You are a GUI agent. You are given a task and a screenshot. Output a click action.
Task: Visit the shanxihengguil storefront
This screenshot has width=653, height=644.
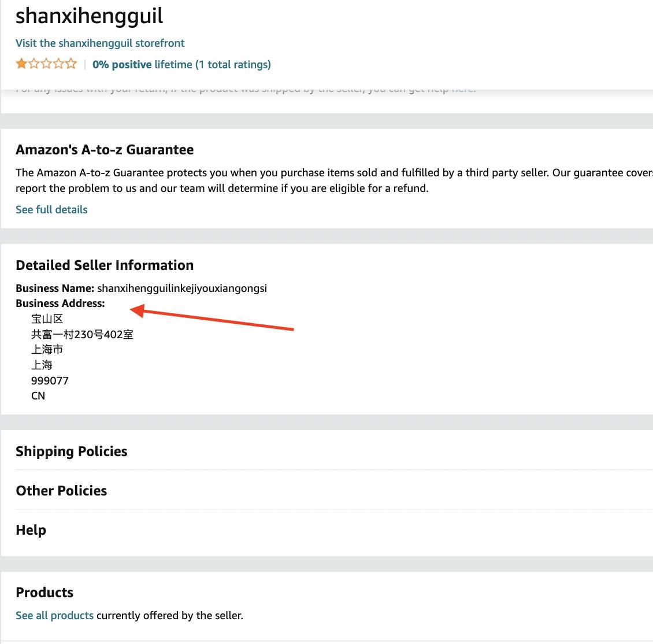point(100,43)
